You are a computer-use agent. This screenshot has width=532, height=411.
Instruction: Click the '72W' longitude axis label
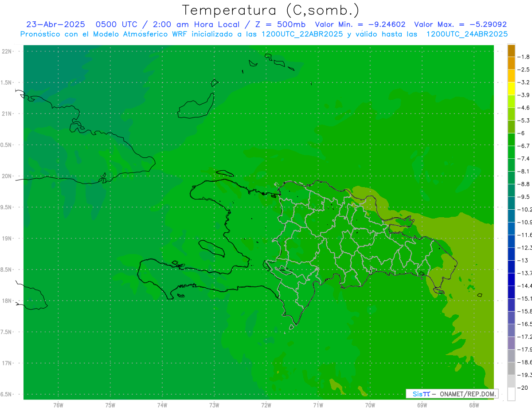point(266,405)
